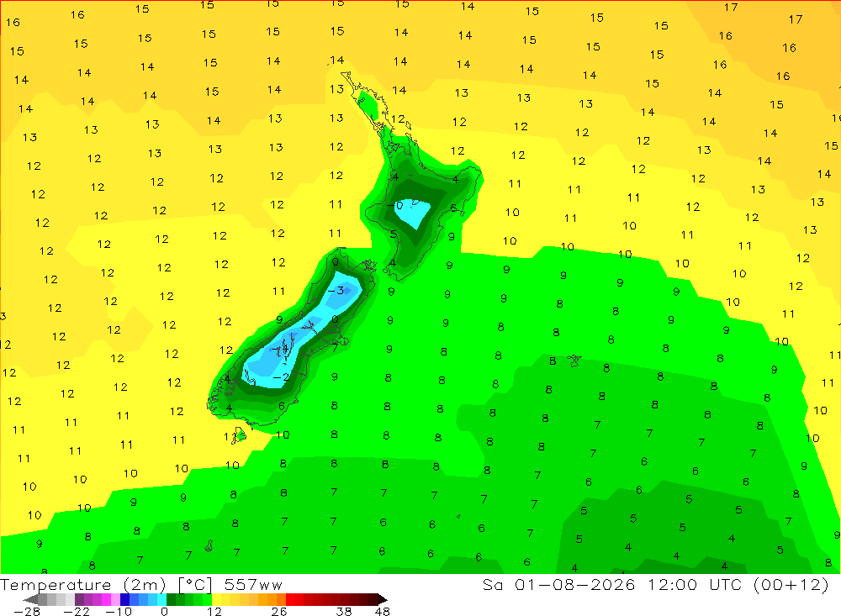Click the legend label 48
Screen dimensions: 841x616
pyautogui.click(x=383, y=612)
